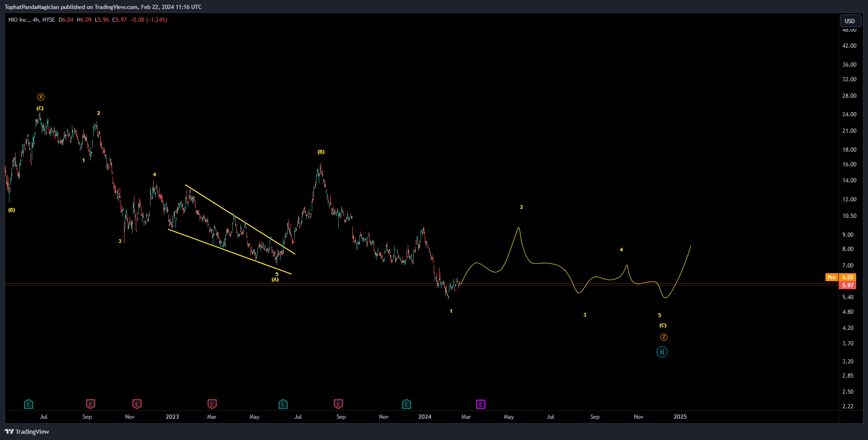Select wave label 2 near Sep 2022 high
This screenshot has height=440, width=868.
coord(98,113)
